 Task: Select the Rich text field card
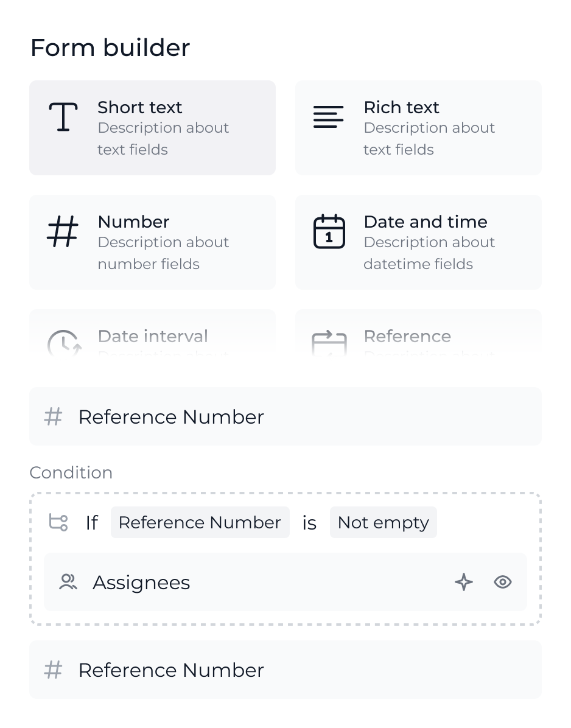coord(418,127)
